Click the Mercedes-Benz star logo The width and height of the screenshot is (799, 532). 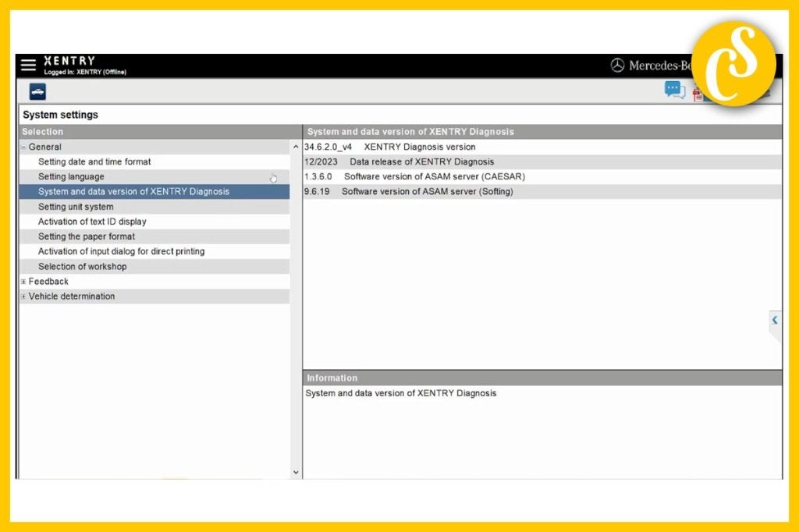[617, 66]
